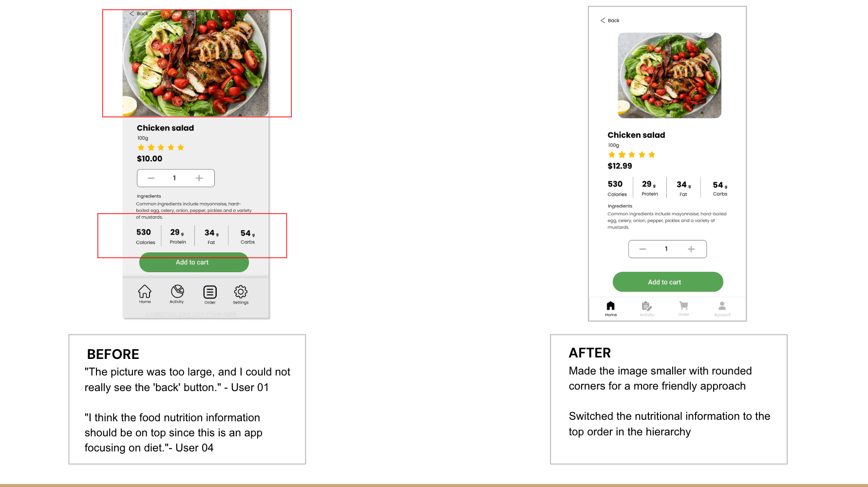Increase quantity with plus in BEFORE mockup
The height and width of the screenshot is (487, 868).
click(x=199, y=178)
